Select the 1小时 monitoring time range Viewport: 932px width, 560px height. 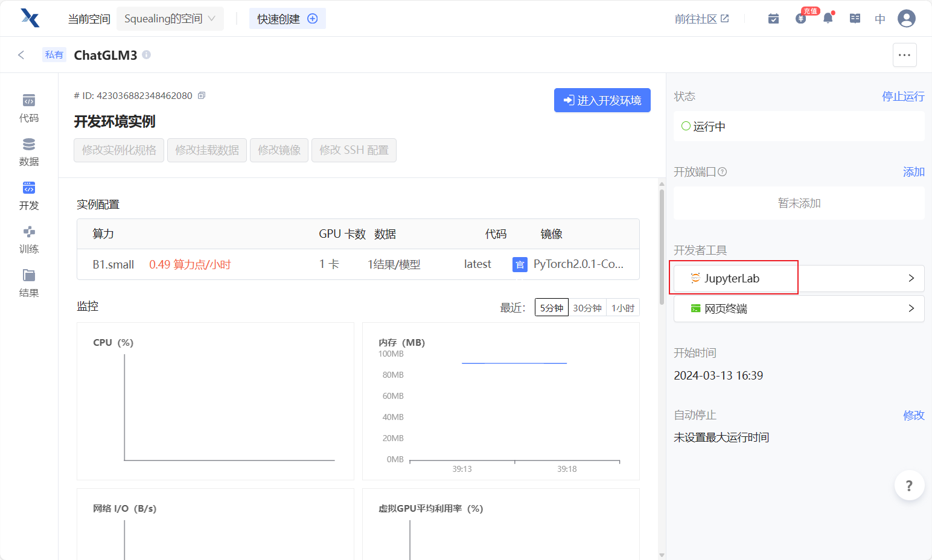pos(622,308)
